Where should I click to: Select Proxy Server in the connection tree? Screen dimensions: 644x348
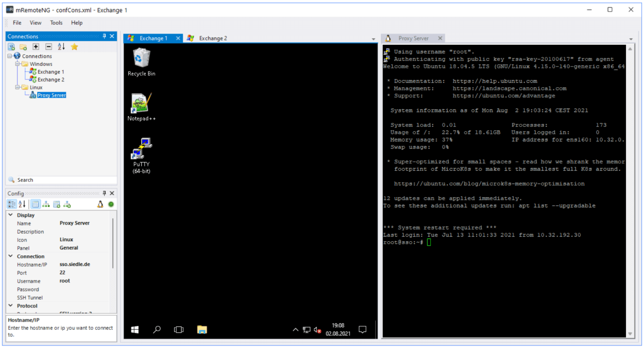(x=51, y=95)
